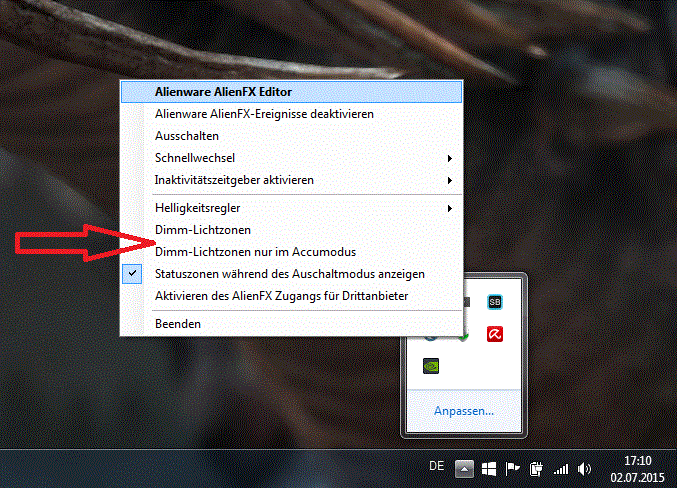Open the network signal bars icon
Screen dimensions: 677x488
tap(560, 468)
